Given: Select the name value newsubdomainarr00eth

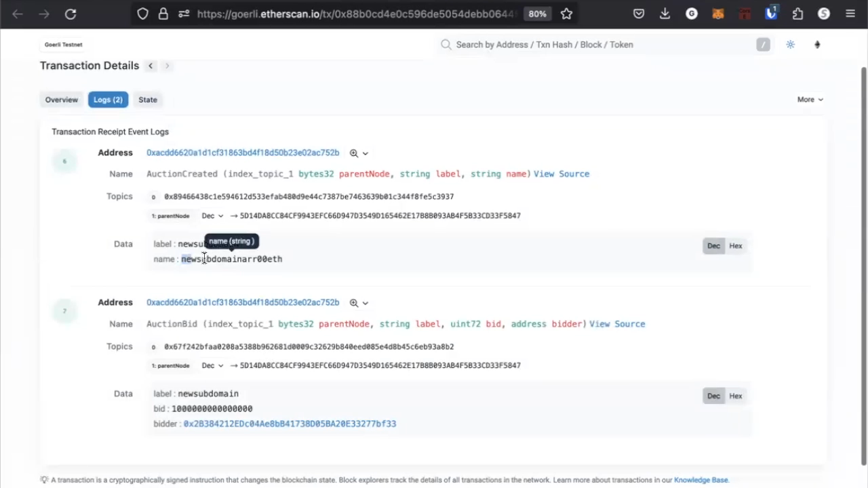Looking at the screenshot, I should [231, 259].
